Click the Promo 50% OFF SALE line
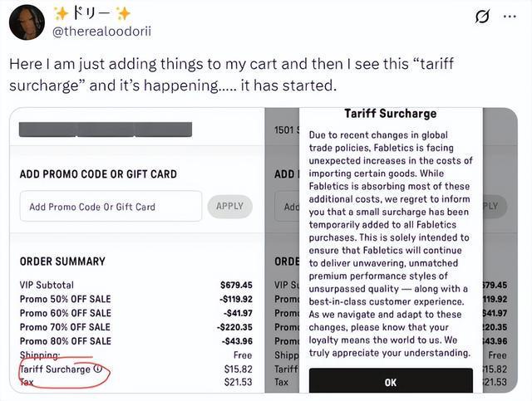Image resolution: width=532 pixels, height=401 pixels. (x=65, y=299)
